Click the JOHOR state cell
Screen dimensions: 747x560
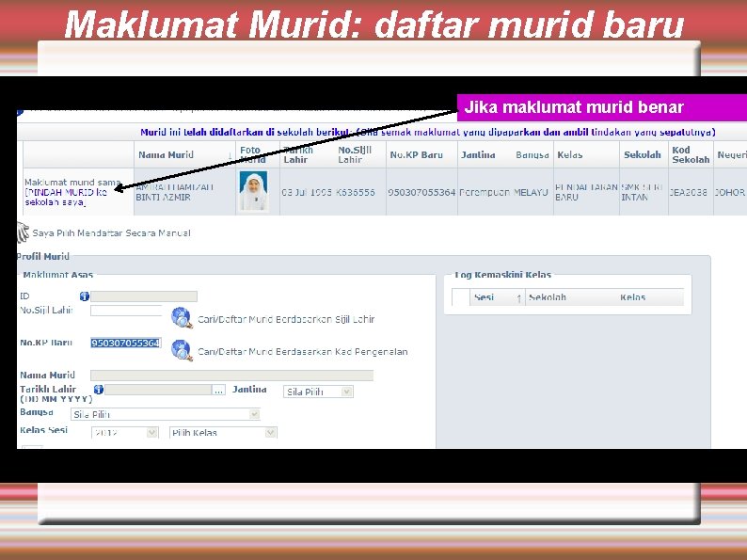[x=729, y=193]
